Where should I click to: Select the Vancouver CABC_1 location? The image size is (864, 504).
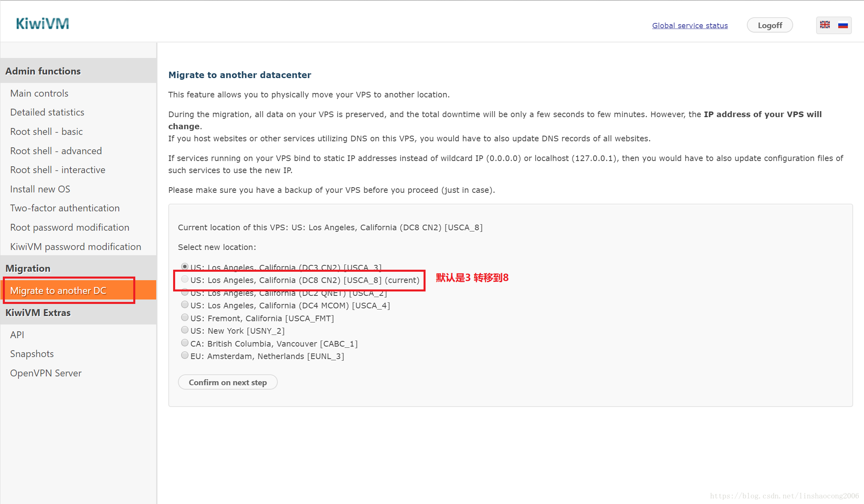tap(185, 343)
